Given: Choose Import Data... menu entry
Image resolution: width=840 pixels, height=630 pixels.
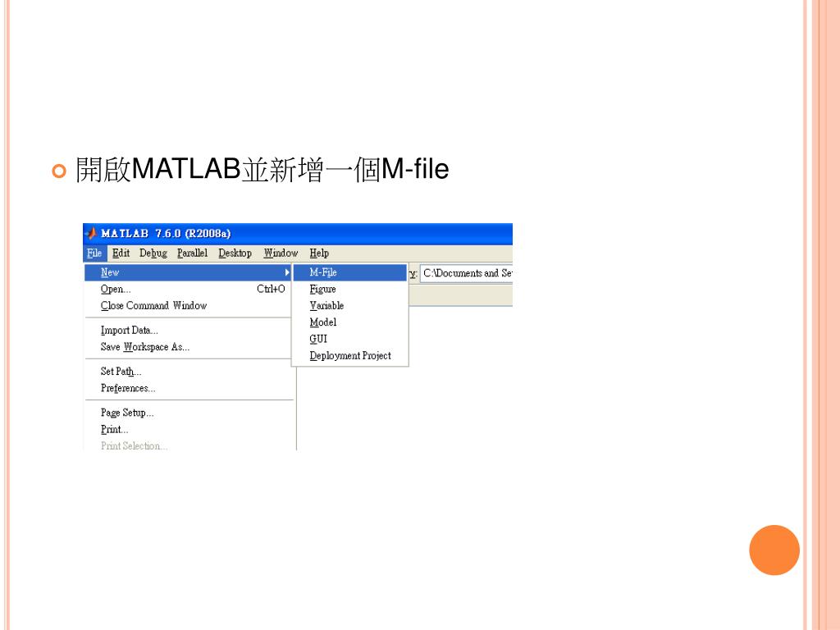Looking at the screenshot, I should (x=188, y=331).
